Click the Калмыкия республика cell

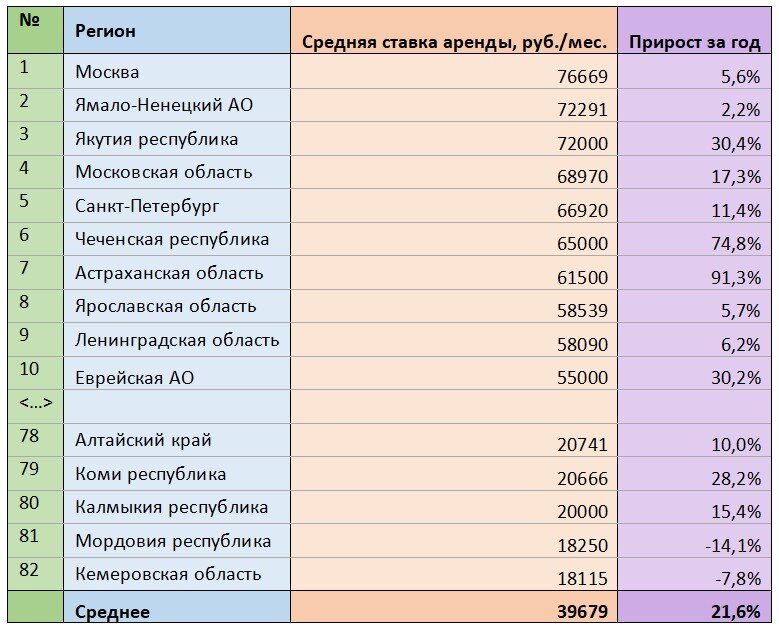(171, 507)
